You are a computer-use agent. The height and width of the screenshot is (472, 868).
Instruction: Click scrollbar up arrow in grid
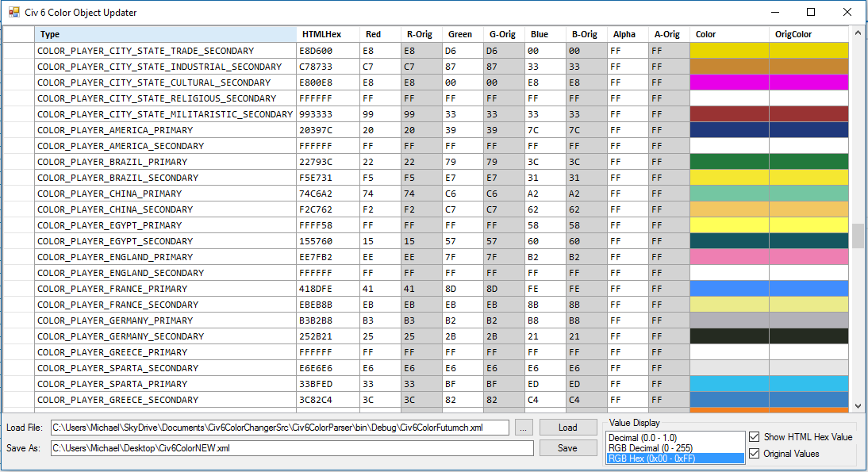[x=858, y=33]
